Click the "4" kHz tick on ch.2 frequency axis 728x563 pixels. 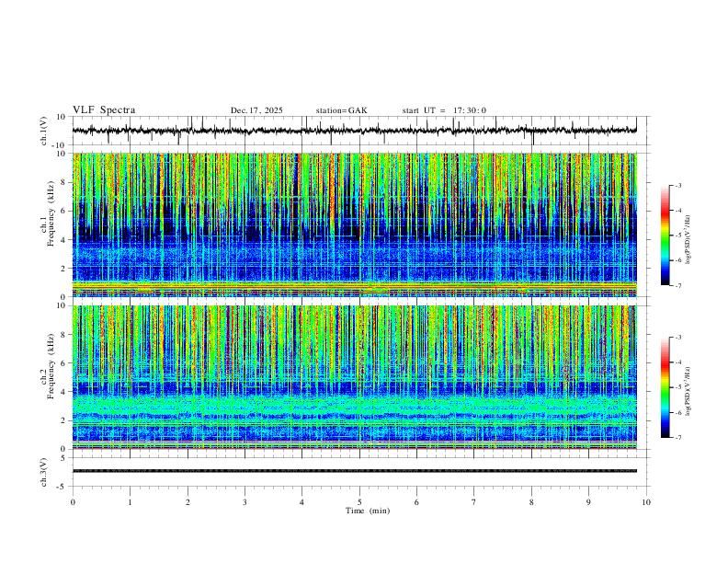pos(63,392)
